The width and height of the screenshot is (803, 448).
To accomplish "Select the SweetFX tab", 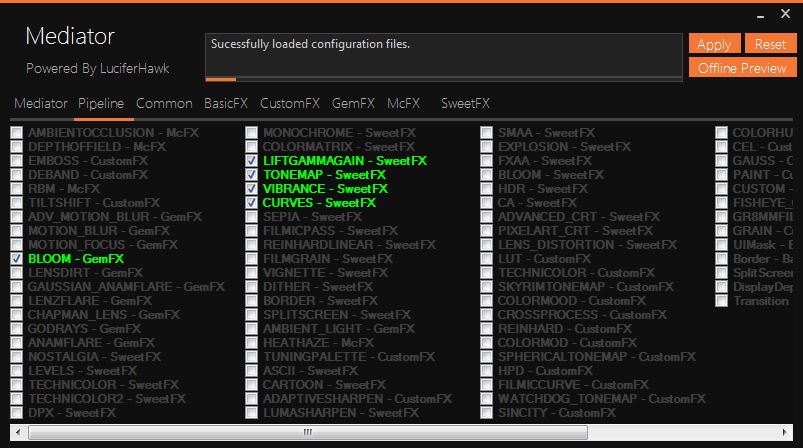I will 465,103.
